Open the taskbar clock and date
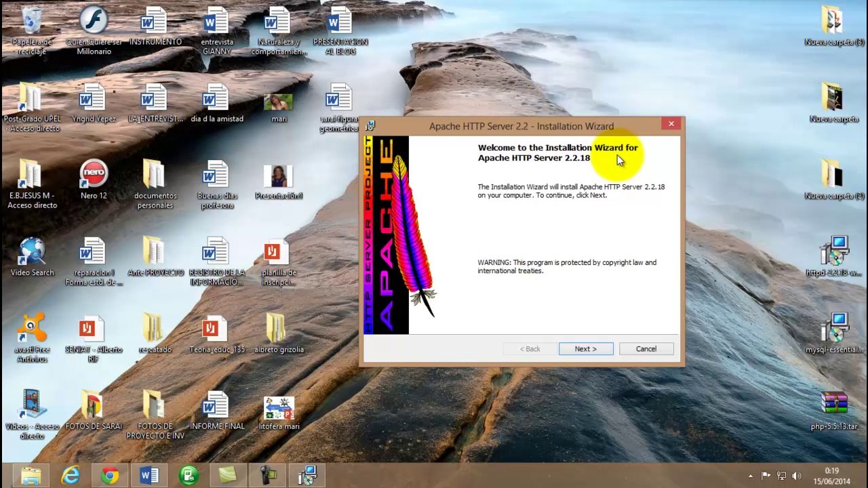The image size is (868, 488). tap(831, 476)
